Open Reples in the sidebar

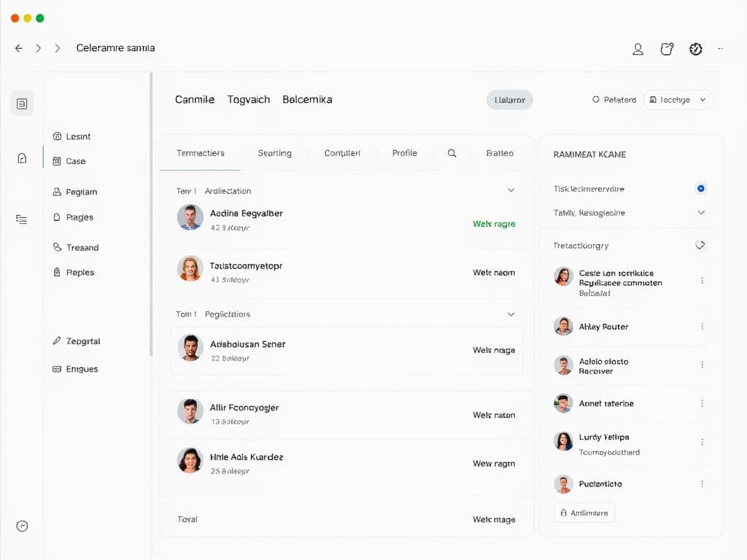tap(74, 273)
